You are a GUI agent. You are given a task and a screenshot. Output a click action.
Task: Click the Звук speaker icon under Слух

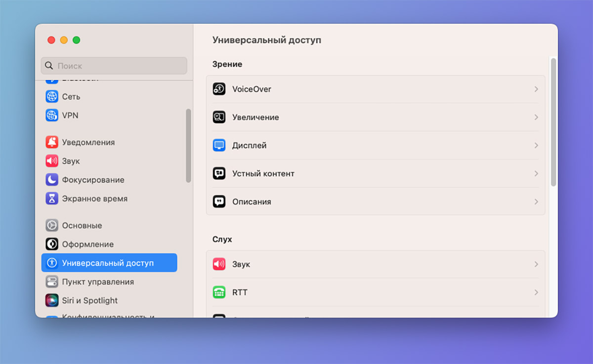pos(219,264)
